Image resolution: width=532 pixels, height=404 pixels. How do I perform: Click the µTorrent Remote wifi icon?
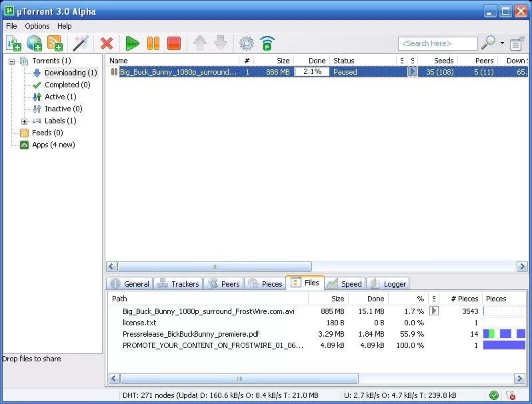pos(267,43)
